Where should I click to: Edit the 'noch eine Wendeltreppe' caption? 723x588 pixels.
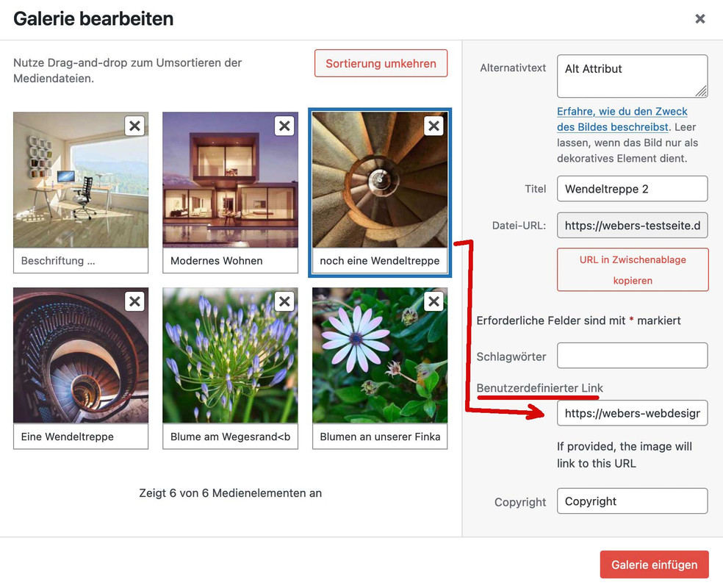tap(379, 261)
